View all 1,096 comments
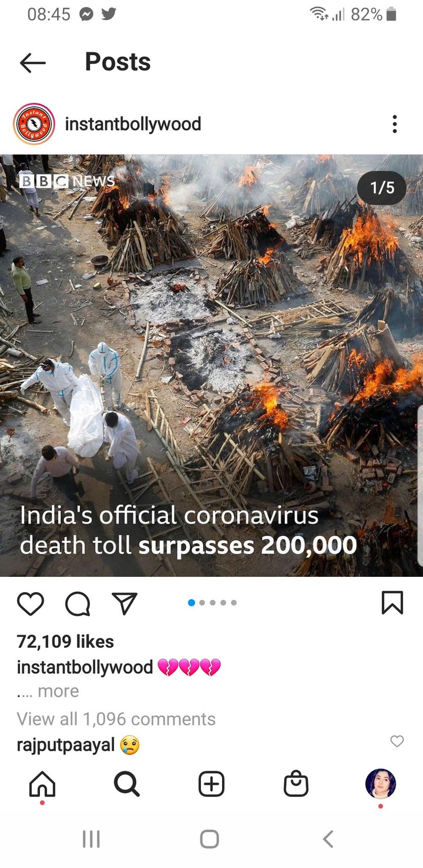 [x=116, y=719]
